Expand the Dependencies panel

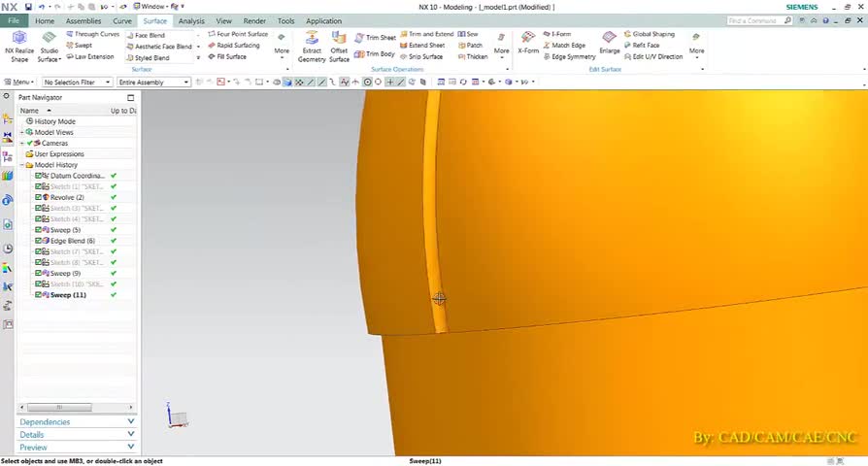pos(77,421)
